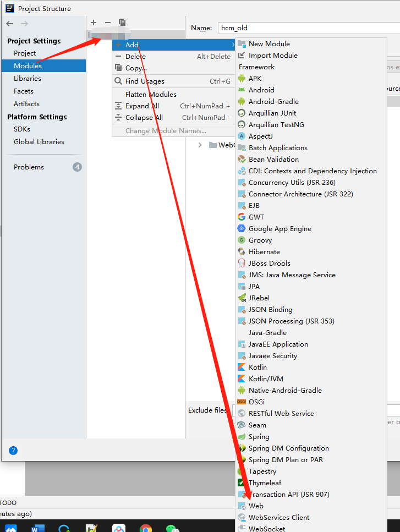Select Flatten Modules menu entry
Viewport: 400px width, 532px height.
tap(173, 94)
